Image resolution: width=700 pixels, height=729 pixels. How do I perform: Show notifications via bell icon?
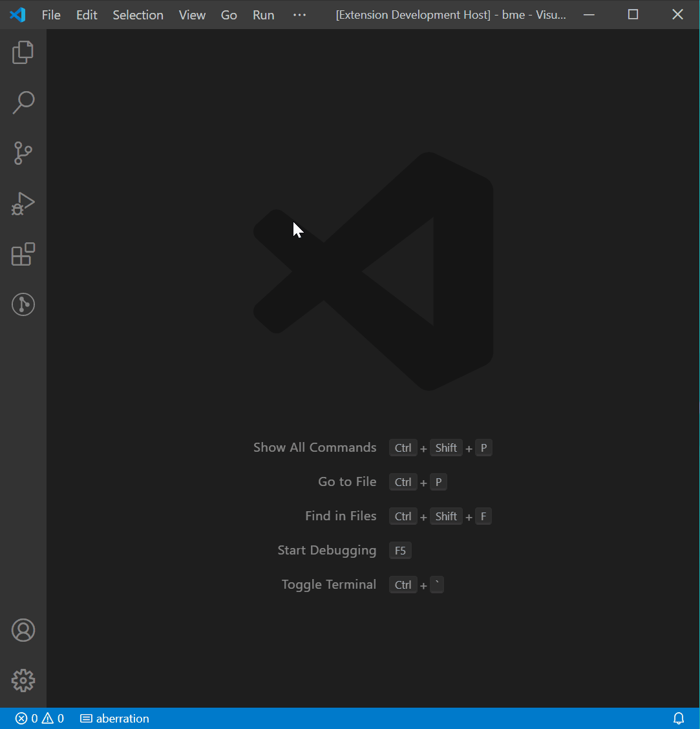[x=679, y=718]
